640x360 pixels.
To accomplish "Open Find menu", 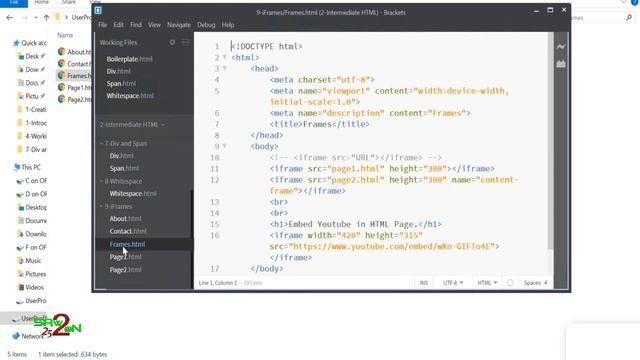I will [x=136, y=25].
